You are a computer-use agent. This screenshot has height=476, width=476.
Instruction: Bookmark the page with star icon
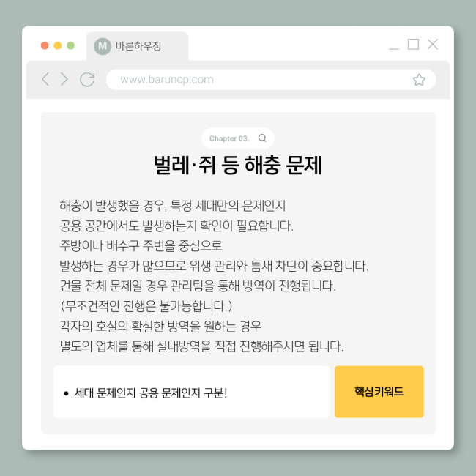point(419,80)
